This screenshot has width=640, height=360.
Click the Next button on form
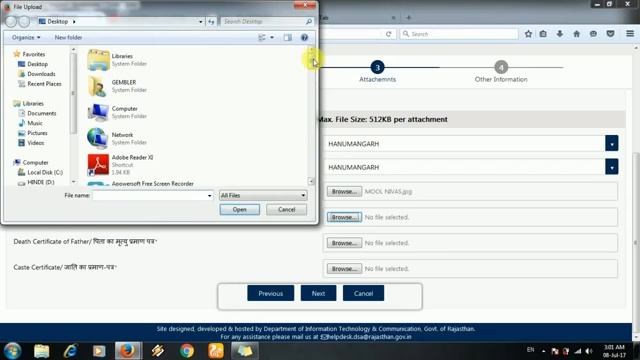[x=318, y=293]
